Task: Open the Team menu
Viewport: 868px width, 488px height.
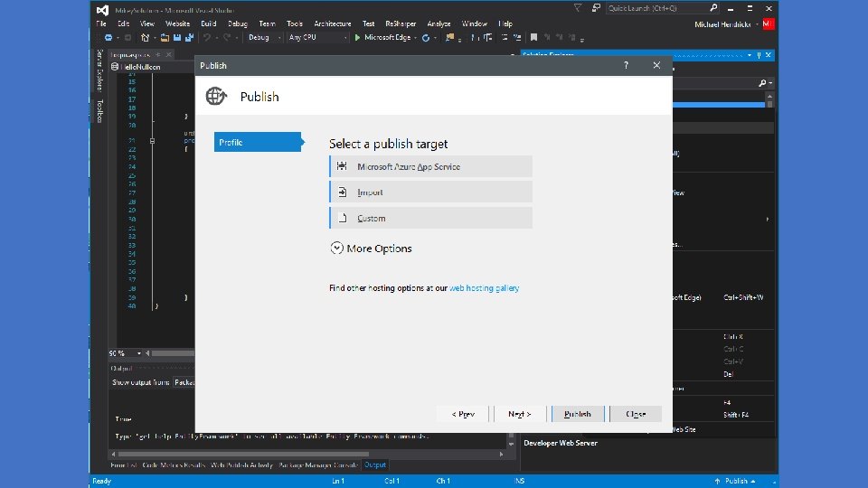Action: click(268, 23)
